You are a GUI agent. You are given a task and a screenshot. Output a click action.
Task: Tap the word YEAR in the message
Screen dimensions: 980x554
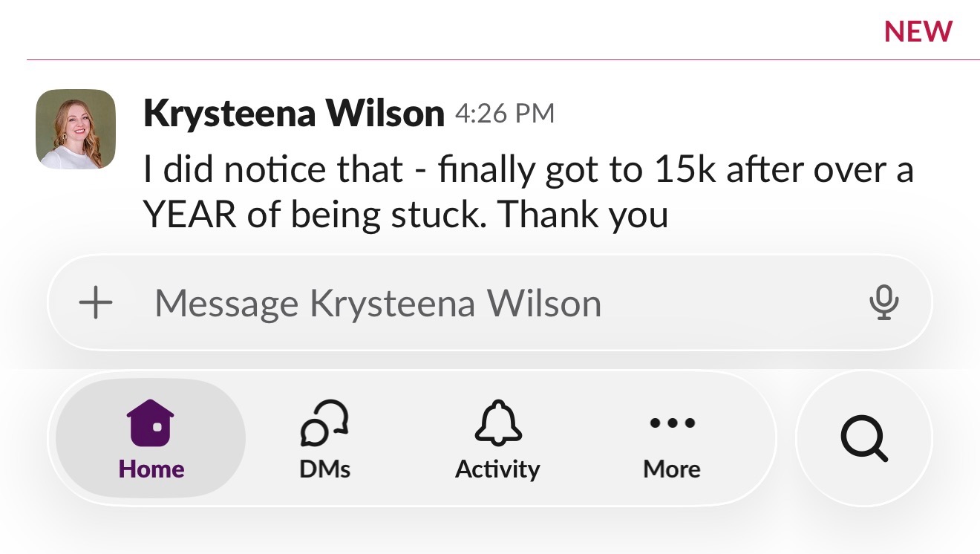[x=189, y=215]
